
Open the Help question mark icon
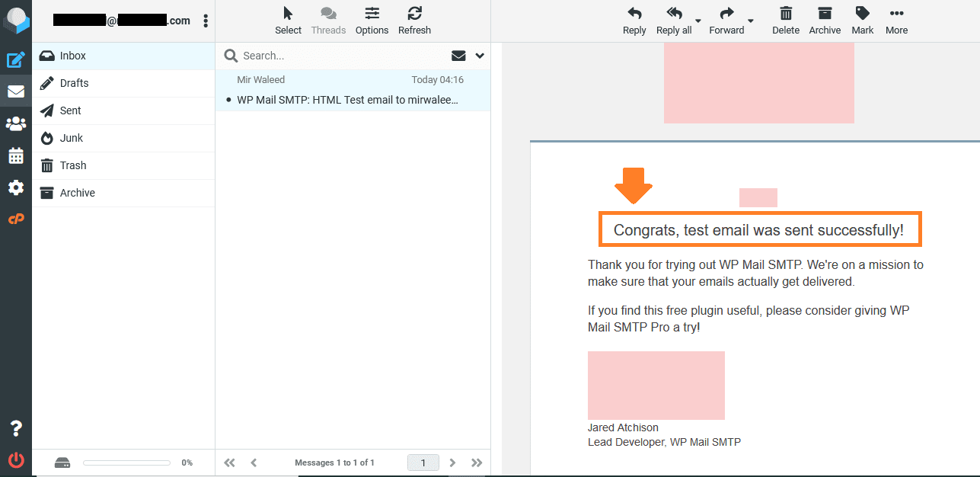click(16, 429)
